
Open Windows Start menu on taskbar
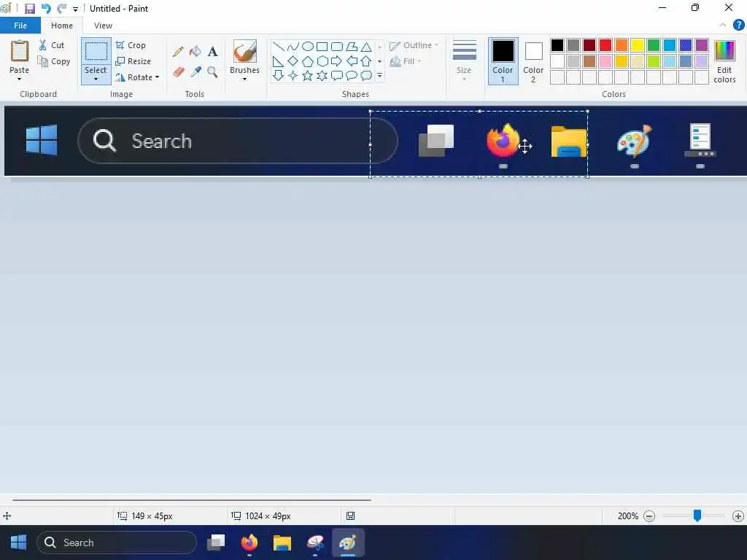[x=18, y=542]
